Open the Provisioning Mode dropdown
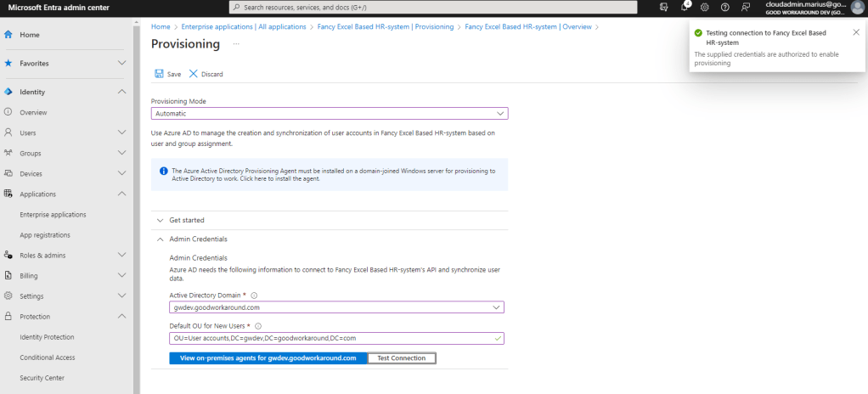The height and width of the screenshot is (394, 868). point(330,113)
